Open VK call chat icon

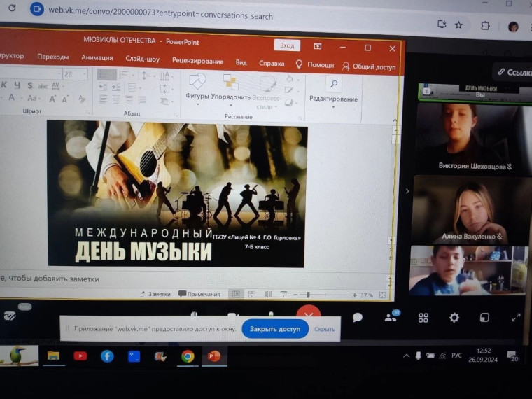coord(357,317)
